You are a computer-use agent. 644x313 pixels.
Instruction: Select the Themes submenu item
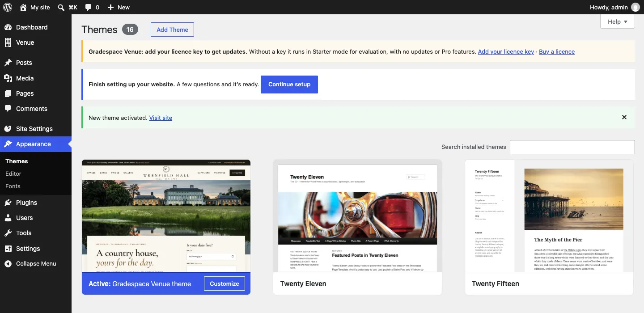(x=36, y=161)
